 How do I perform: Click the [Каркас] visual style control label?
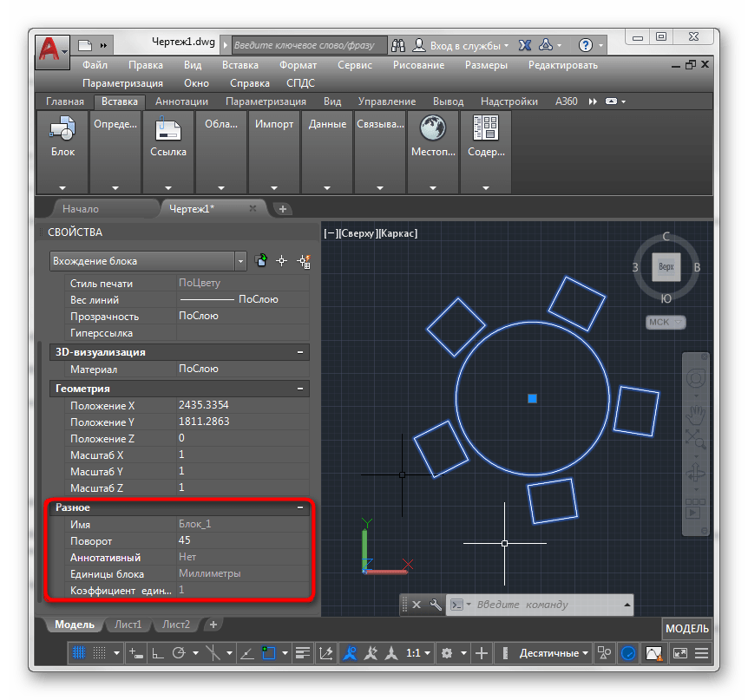397,233
